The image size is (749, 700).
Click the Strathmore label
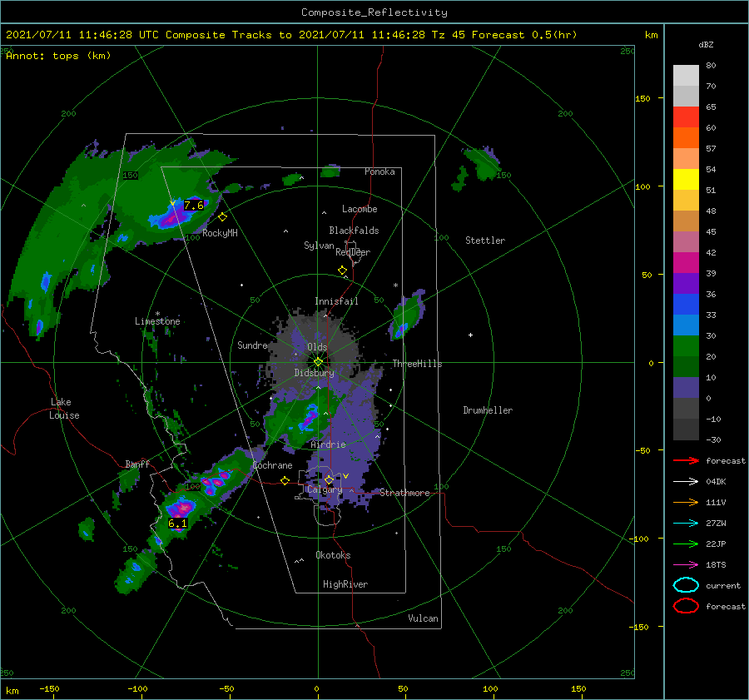pyautogui.click(x=404, y=493)
